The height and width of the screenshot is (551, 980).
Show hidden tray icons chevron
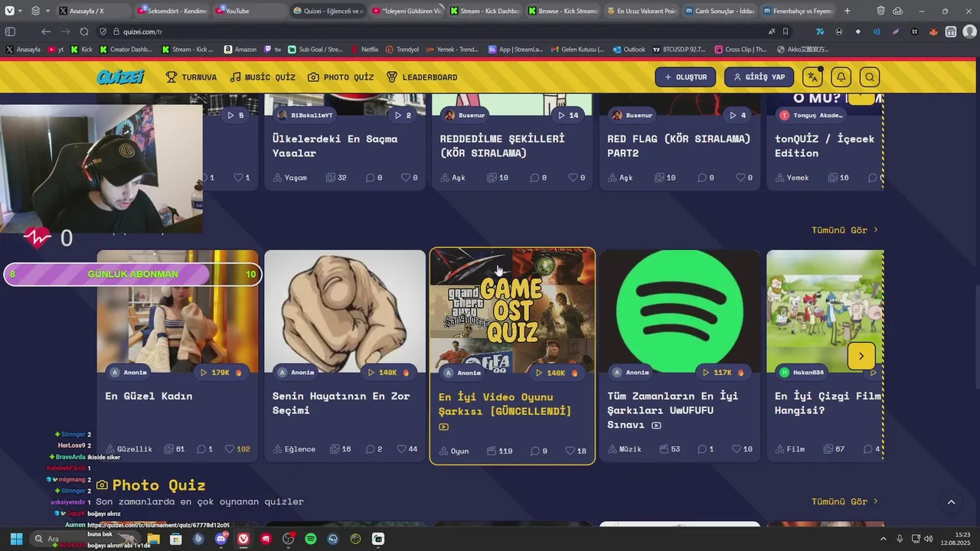883,539
